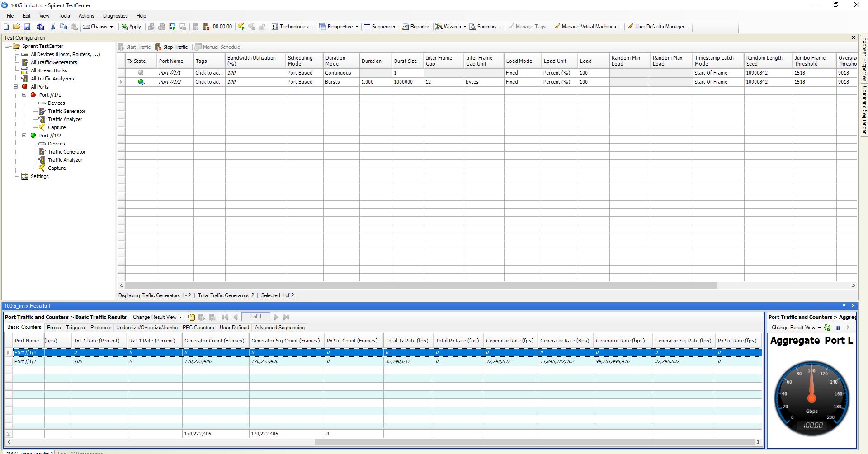Image resolution: width=868 pixels, height=454 pixels.
Task: Pin the Results 1 panel
Action: tap(844, 306)
